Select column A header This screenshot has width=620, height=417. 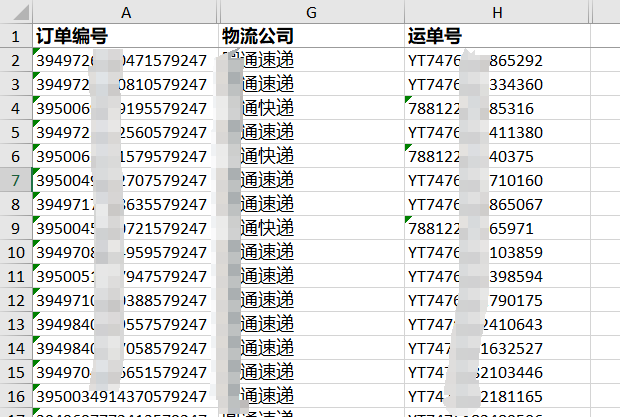tap(125, 12)
